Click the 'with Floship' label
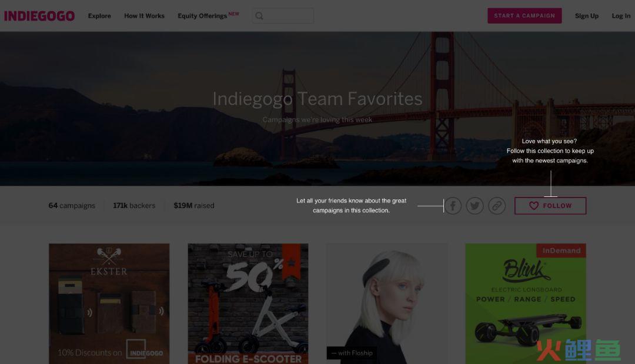This screenshot has width=635, height=364. 352,353
